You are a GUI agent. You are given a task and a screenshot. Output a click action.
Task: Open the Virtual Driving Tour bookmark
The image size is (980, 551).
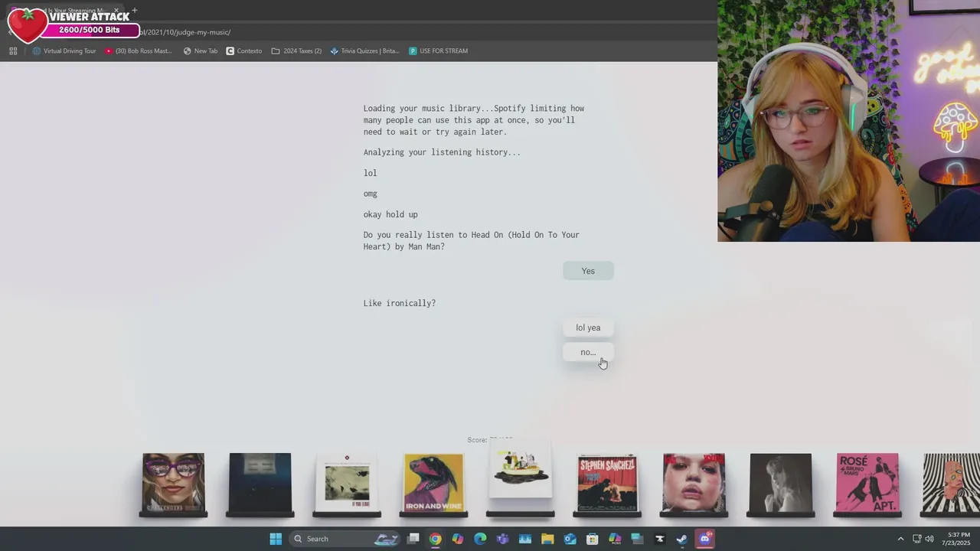tap(64, 51)
